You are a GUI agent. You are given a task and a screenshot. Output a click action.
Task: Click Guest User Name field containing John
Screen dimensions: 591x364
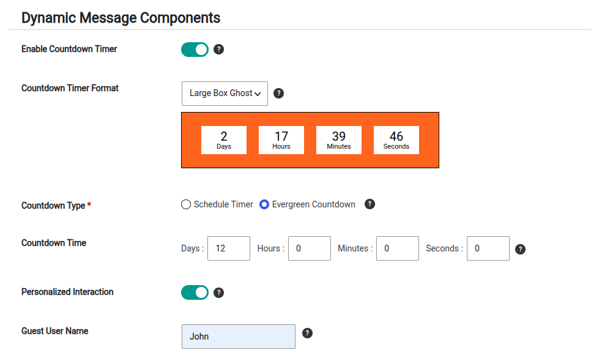click(239, 336)
